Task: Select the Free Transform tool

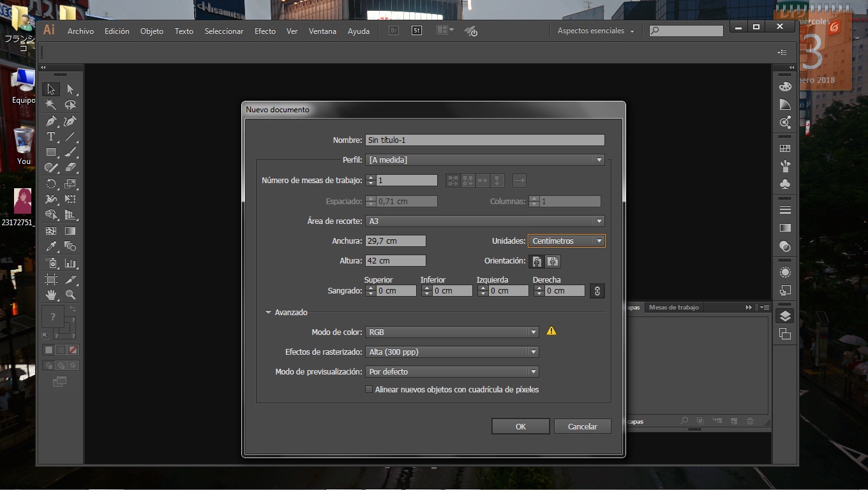Action: click(x=70, y=199)
